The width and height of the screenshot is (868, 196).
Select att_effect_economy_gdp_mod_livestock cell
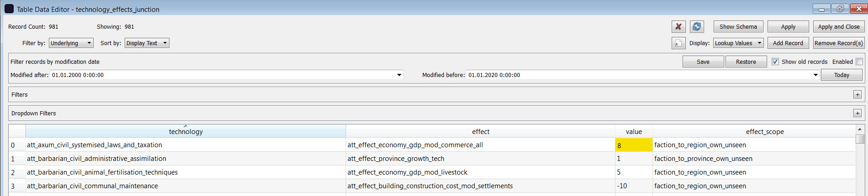tap(480, 172)
